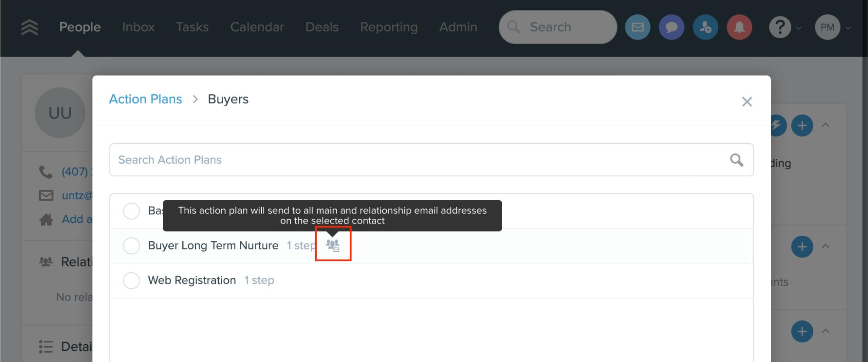Click the Search Action Plans field
The image size is (868, 362).
(x=431, y=160)
